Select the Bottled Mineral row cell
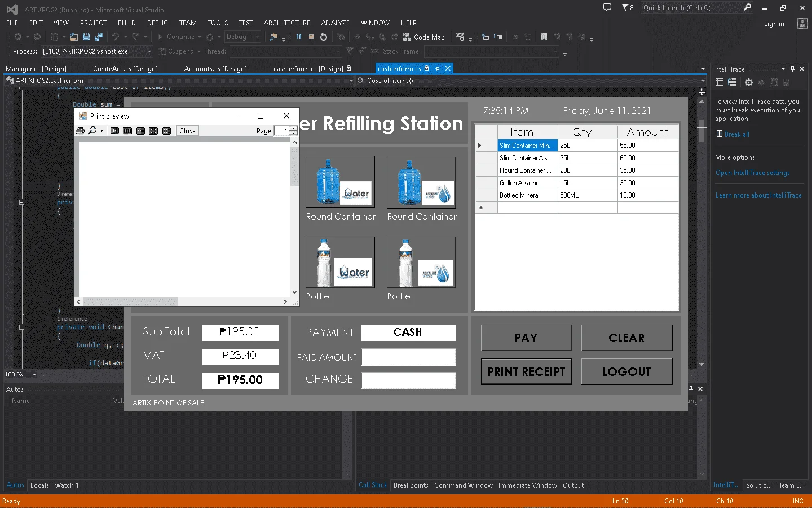The height and width of the screenshot is (508, 812). coord(527,195)
